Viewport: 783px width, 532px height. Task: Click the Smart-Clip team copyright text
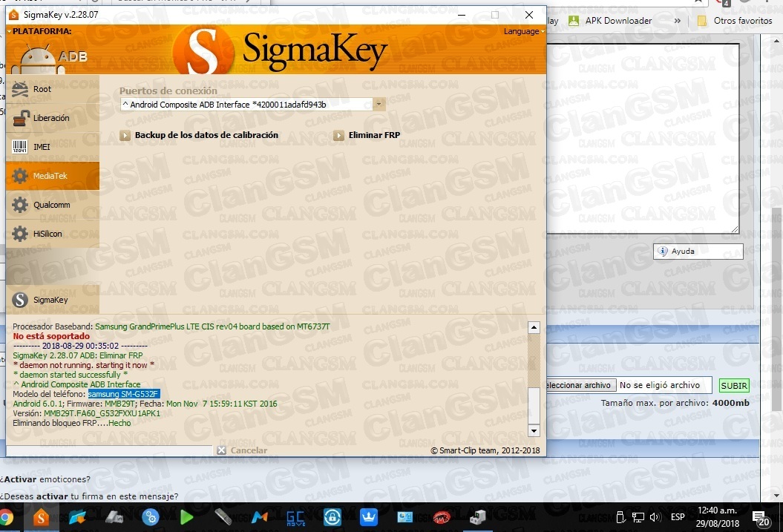pyautogui.click(x=485, y=450)
